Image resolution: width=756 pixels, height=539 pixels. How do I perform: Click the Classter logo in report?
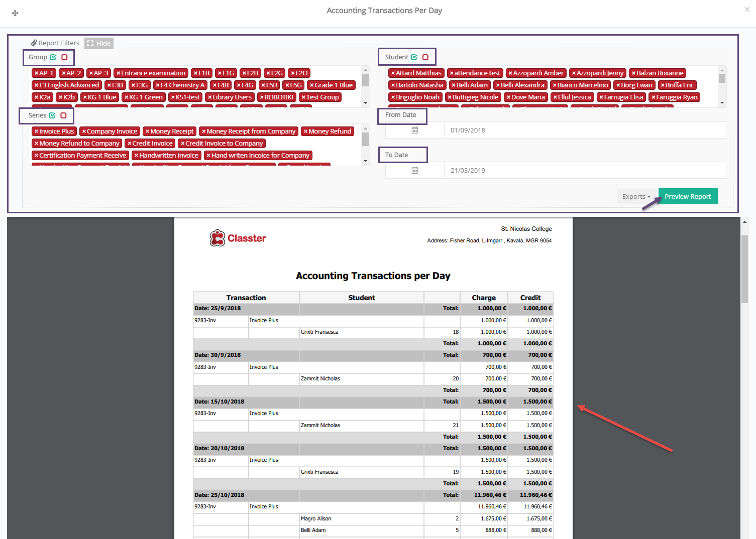click(x=238, y=238)
